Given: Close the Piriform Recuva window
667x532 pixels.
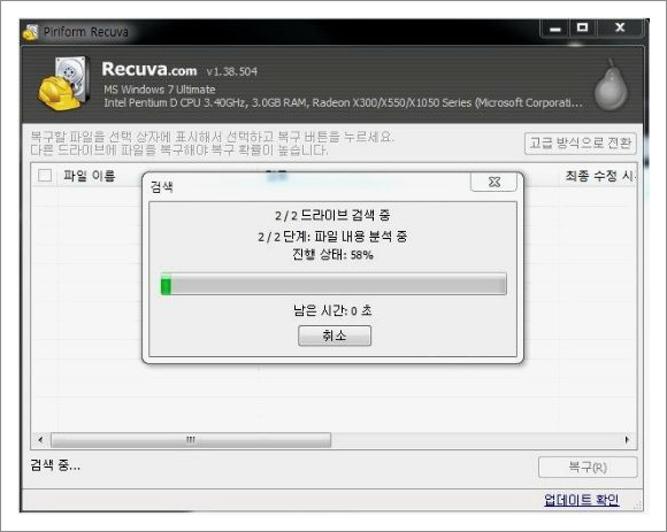Looking at the screenshot, I should (x=620, y=28).
